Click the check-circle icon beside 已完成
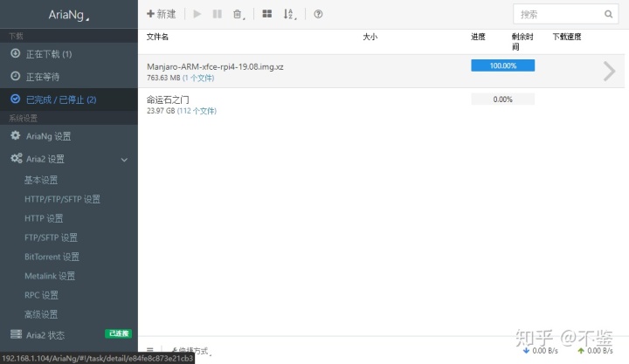 [x=15, y=99]
